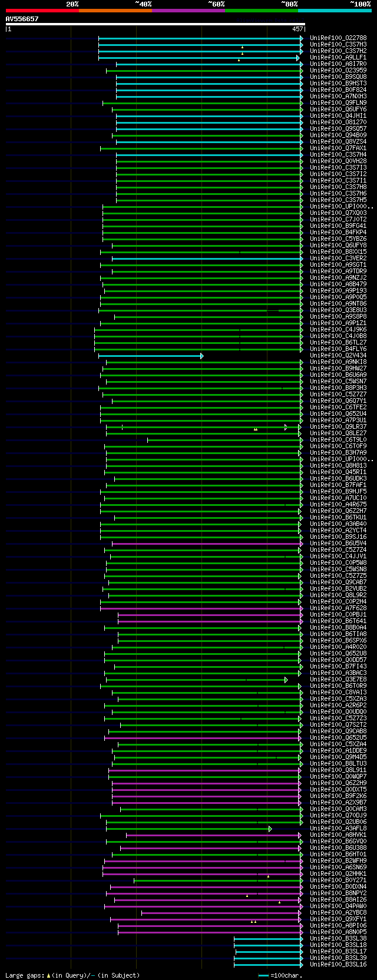Click the label UniRef100_Q8LE27
The image size is (377, 980).
[x=338, y=433]
